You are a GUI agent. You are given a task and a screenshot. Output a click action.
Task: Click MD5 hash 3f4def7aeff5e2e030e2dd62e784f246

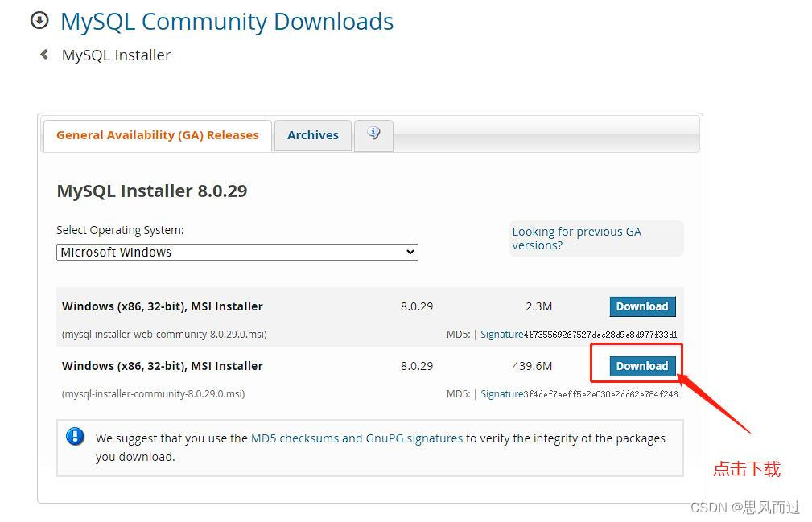(600, 393)
